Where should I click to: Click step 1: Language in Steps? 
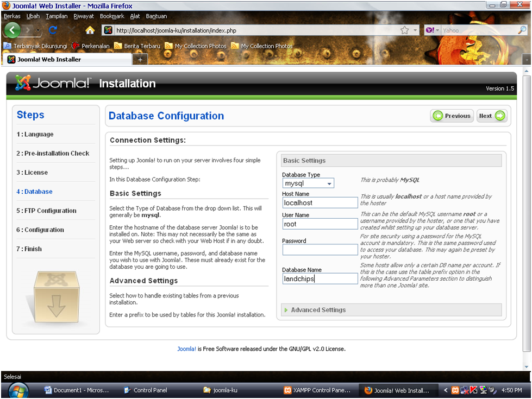point(35,134)
